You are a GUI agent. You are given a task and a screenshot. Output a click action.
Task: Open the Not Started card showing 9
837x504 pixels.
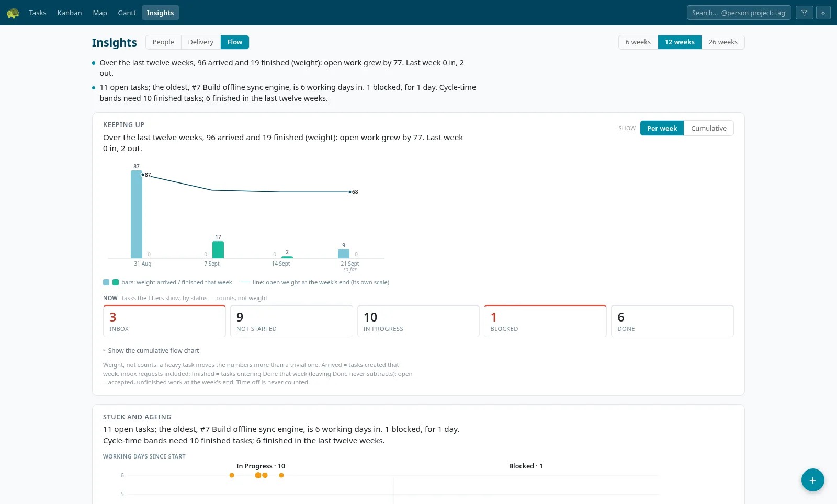coord(291,321)
